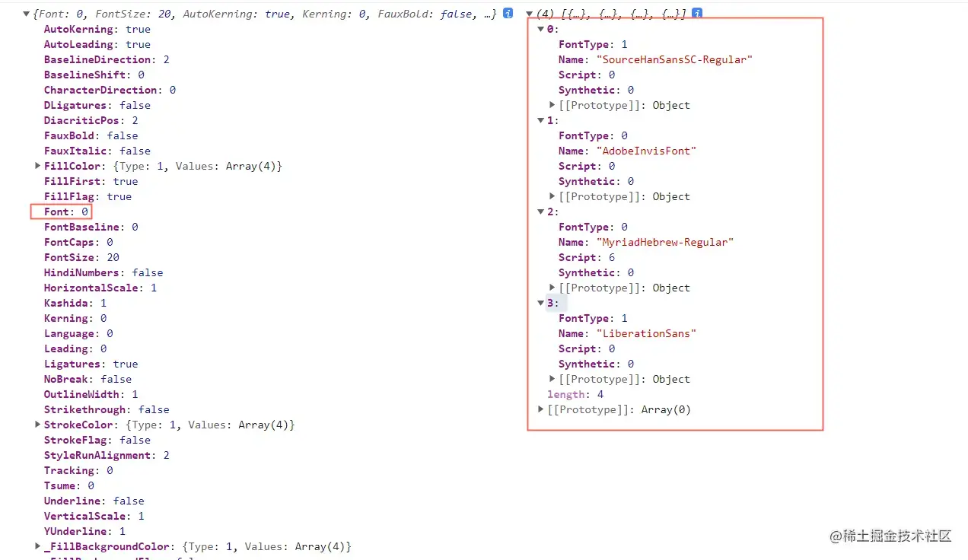The height and width of the screenshot is (560, 968).
Task: Click the DiacriticPos: 2 row
Action: point(91,120)
